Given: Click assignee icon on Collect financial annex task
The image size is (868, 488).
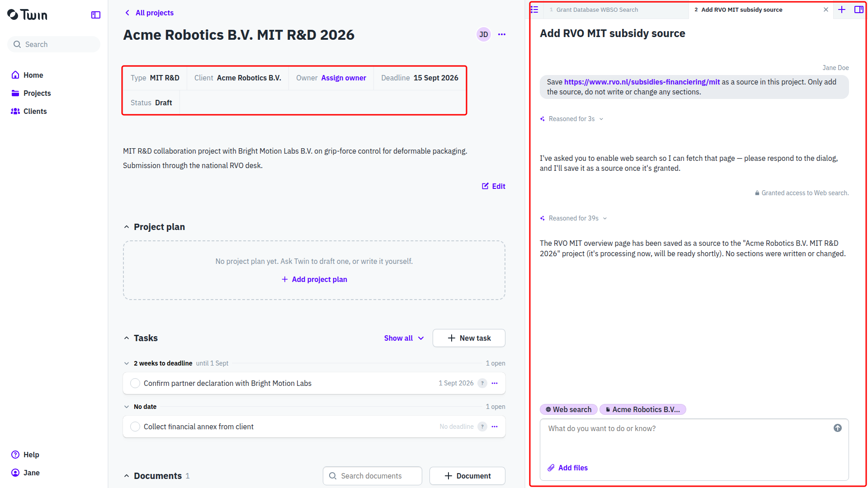Looking at the screenshot, I should tap(482, 427).
